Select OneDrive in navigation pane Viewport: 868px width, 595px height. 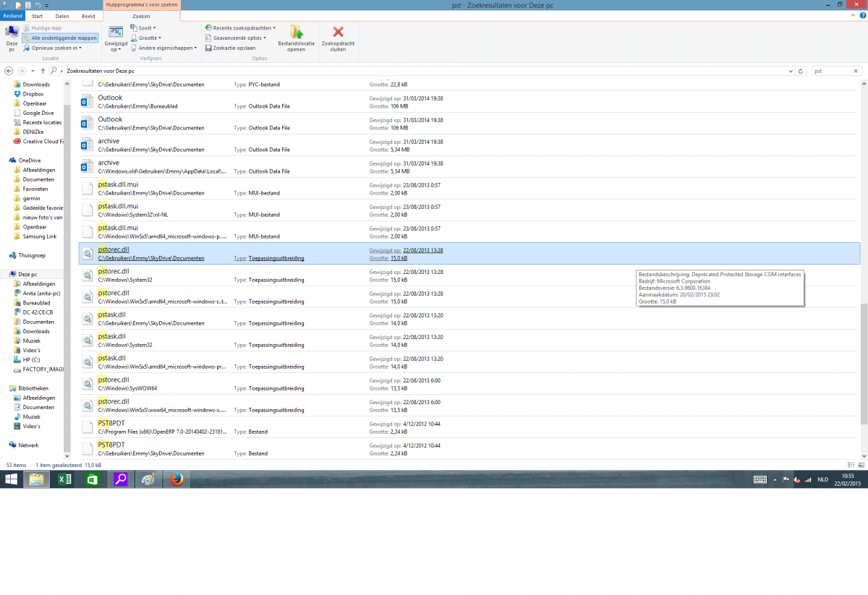tap(30, 160)
